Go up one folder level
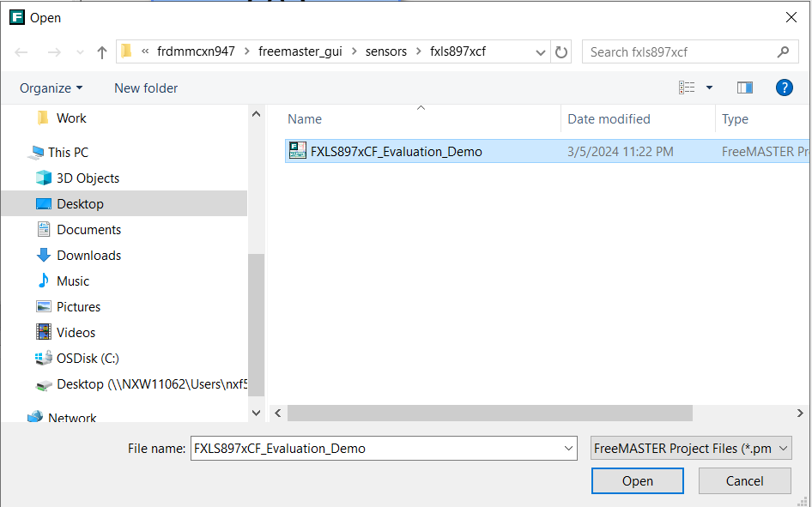Image resolution: width=812 pixels, height=507 pixels. (102, 52)
